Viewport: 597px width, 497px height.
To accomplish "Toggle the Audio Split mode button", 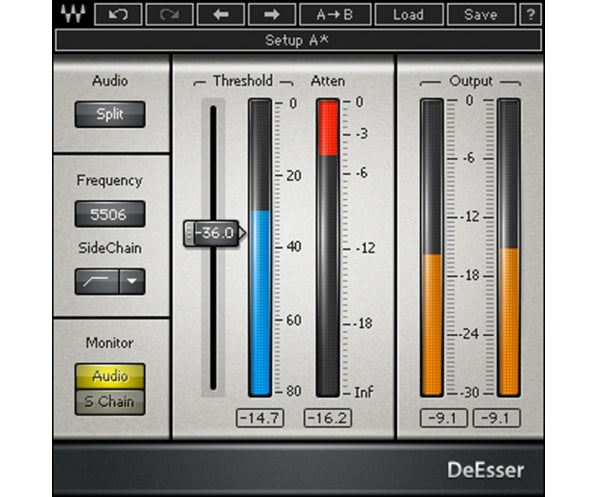I will coord(110,114).
